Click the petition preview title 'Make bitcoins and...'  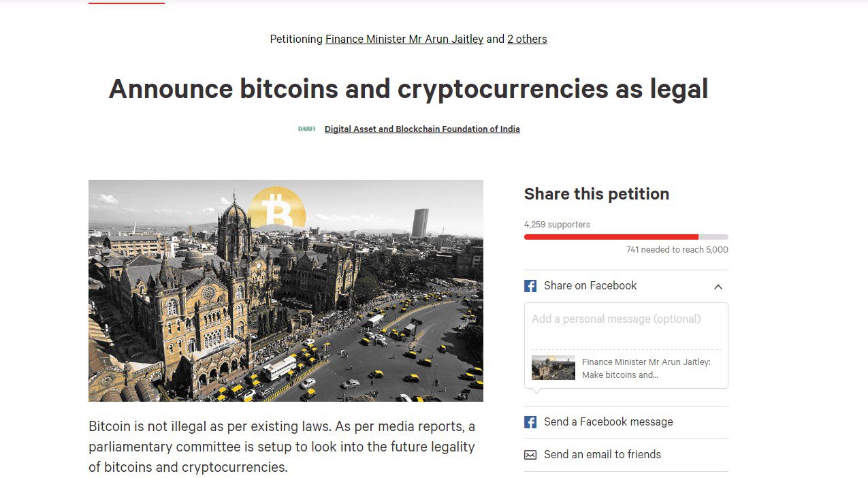pyautogui.click(x=645, y=368)
